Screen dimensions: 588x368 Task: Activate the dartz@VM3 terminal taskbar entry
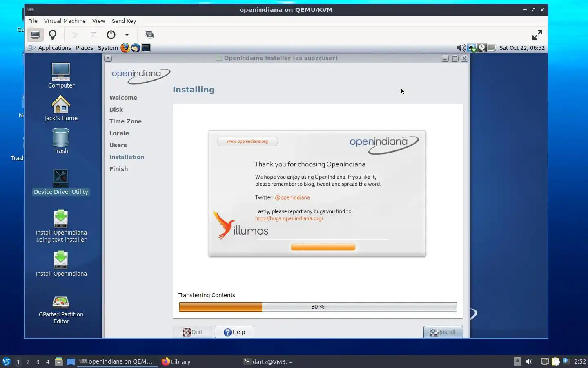[268, 361]
